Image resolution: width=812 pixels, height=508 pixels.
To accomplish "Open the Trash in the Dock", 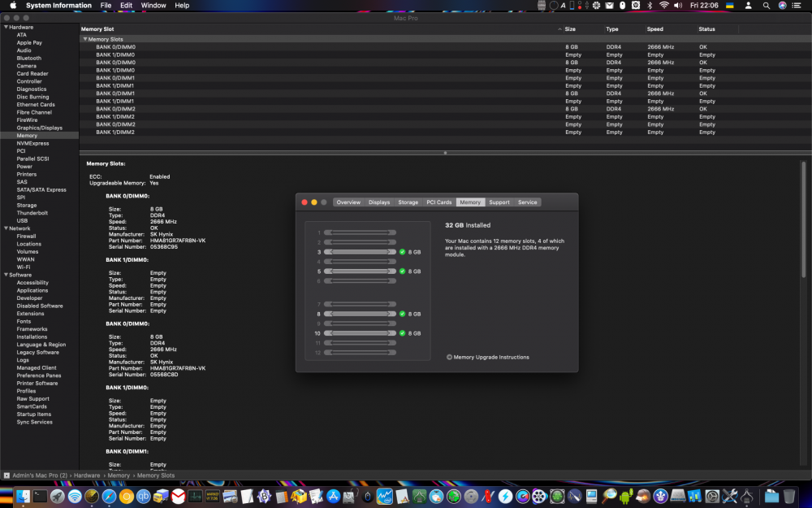I will click(788, 497).
